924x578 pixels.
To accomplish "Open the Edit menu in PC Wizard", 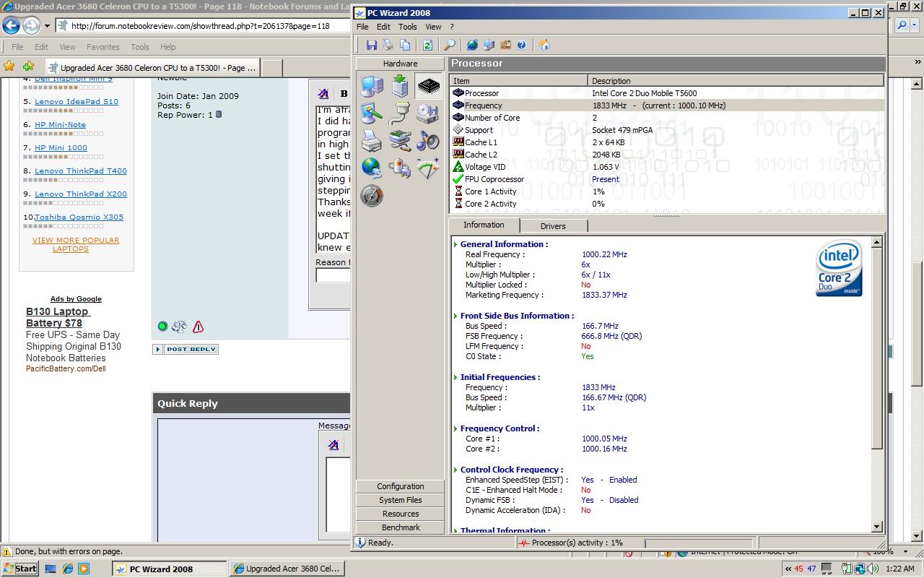I will (x=383, y=27).
